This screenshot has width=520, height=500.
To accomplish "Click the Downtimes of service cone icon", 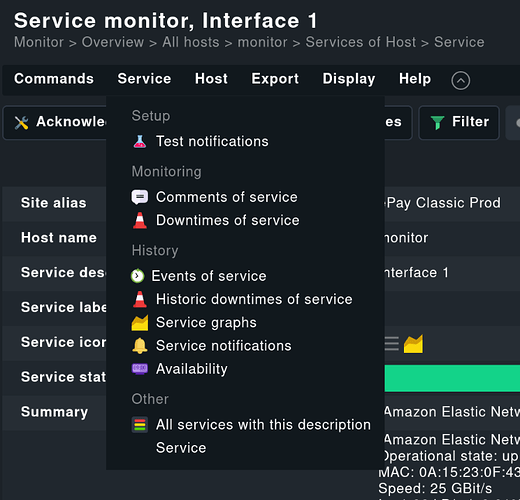I will (140, 220).
